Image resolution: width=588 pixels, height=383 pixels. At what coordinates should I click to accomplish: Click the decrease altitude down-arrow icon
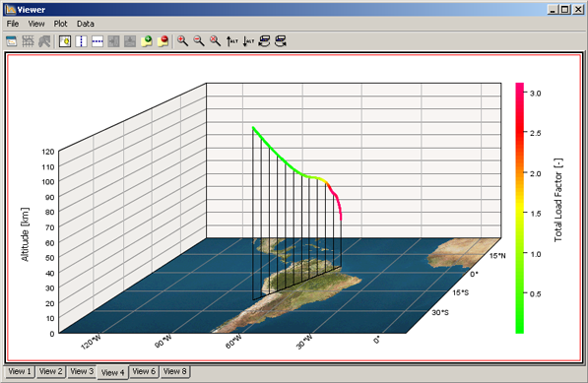click(x=248, y=41)
